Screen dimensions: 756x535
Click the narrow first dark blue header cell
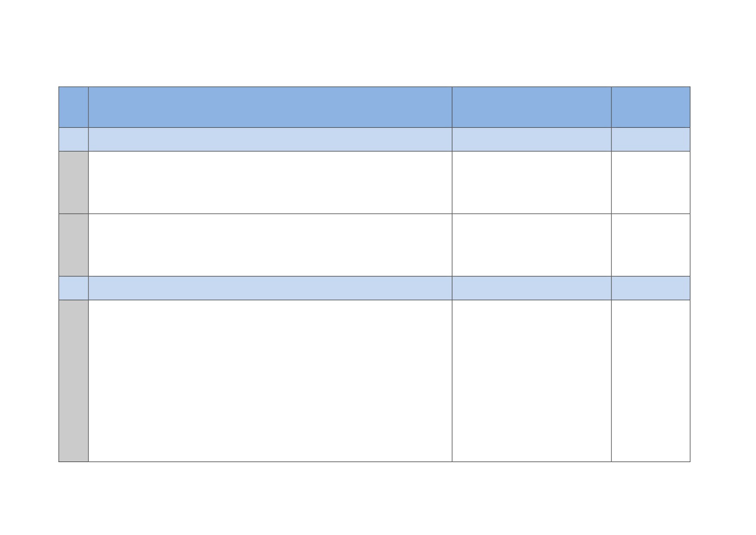tap(73, 107)
